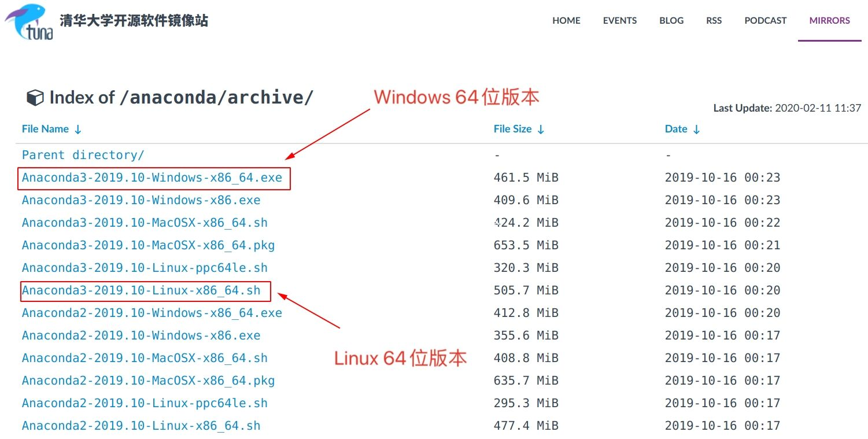
Task: Select the RSS menu item
Action: tap(713, 20)
